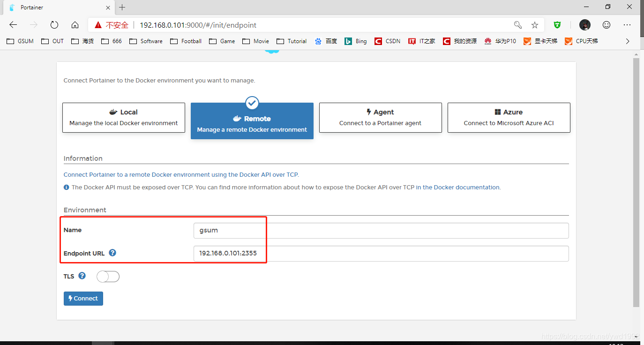Close the Portainer tab
Viewport: 644px width, 345px height.
point(108,7)
